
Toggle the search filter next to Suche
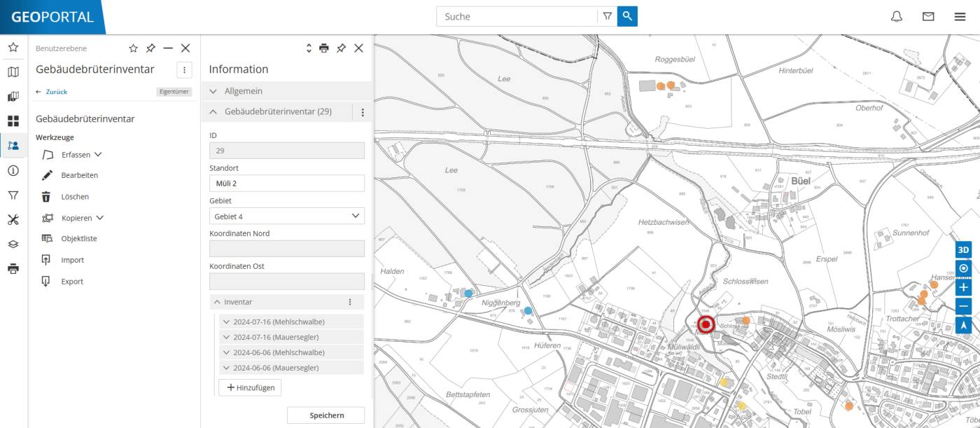click(606, 15)
